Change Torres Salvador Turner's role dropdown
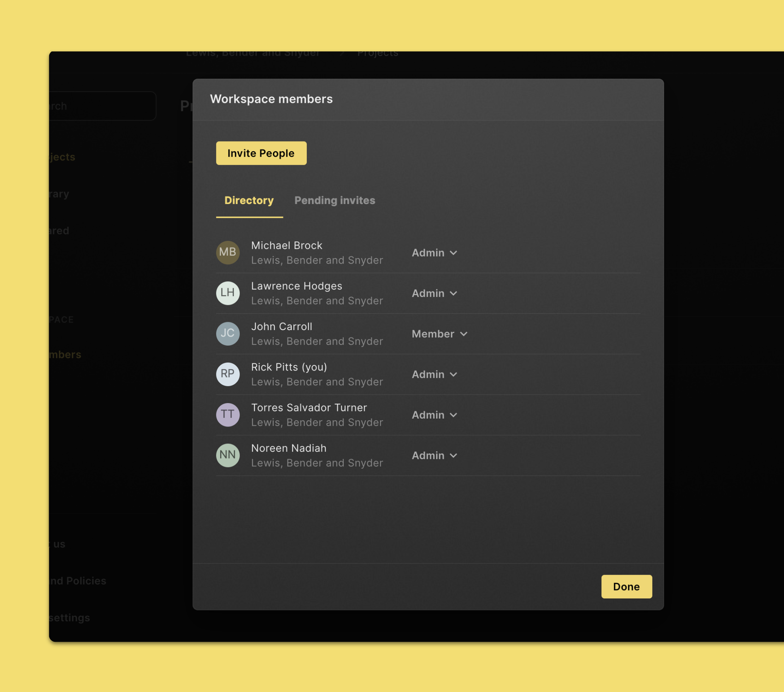The height and width of the screenshot is (692, 784). click(434, 415)
